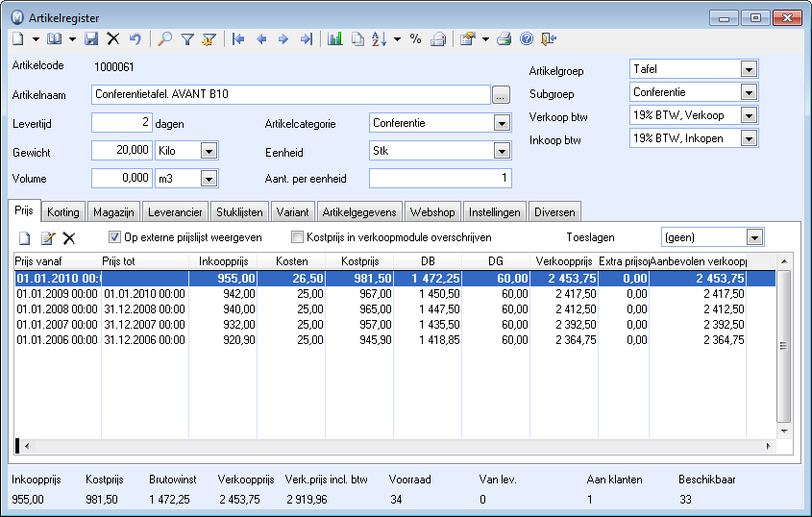The height and width of the screenshot is (517, 812).
Task: Click the Save (floppy disk) toolbar icon
Action: tap(91, 39)
